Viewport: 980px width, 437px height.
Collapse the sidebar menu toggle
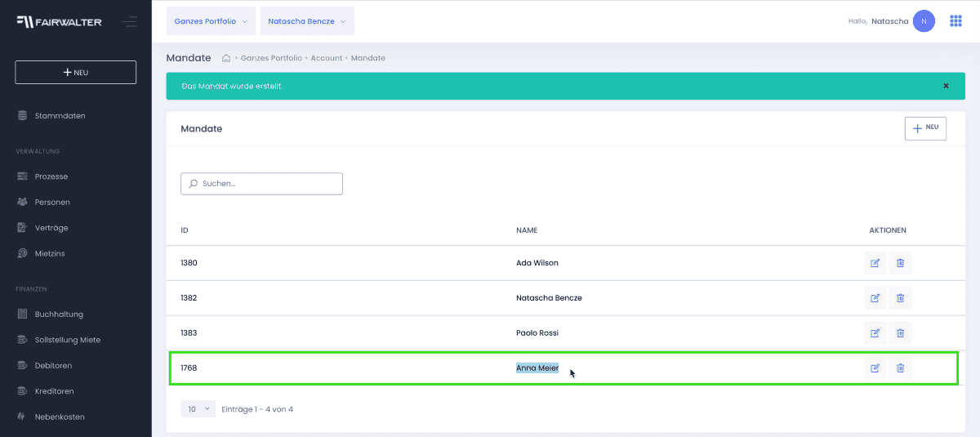click(130, 22)
